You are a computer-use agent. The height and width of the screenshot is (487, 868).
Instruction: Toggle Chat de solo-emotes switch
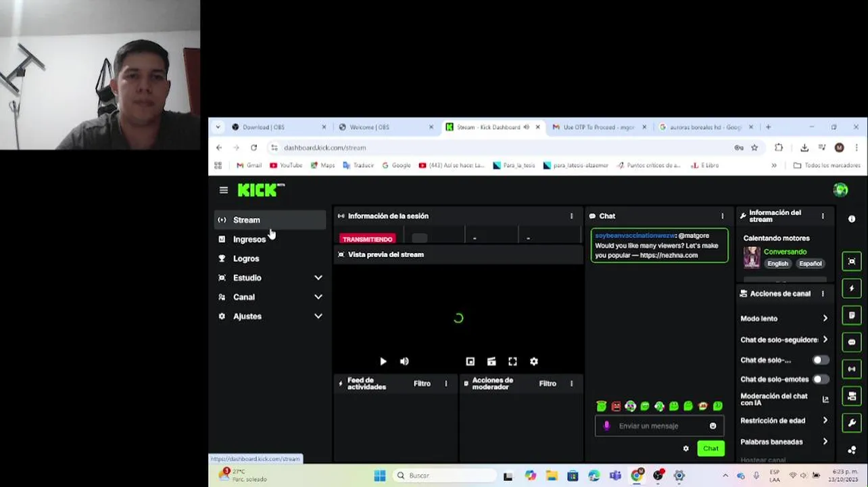(820, 379)
